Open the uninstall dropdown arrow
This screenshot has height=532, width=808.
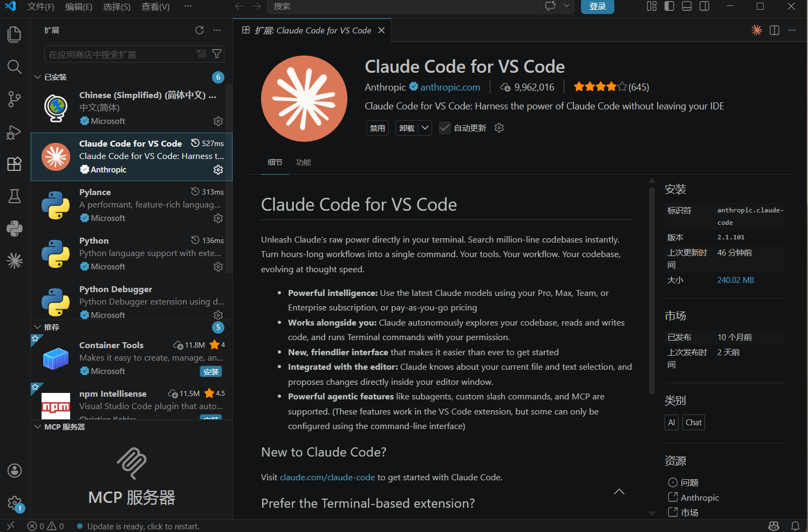click(x=425, y=128)
